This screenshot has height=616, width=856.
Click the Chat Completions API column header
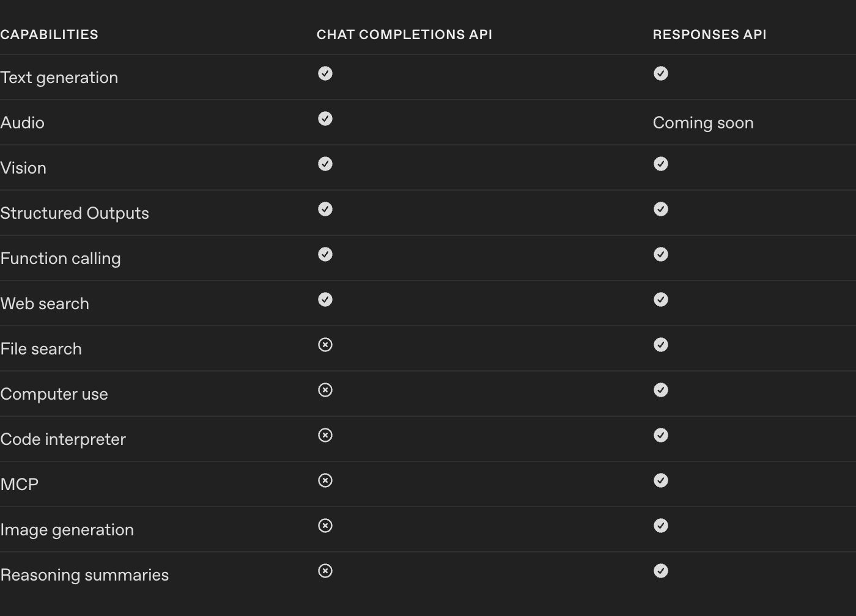tap(404, 35)
